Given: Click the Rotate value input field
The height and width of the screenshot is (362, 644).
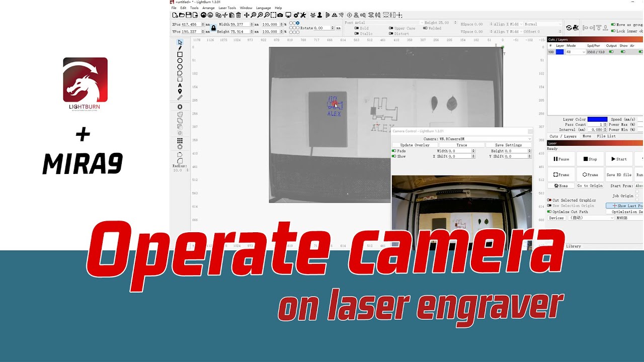Looking at the screenshot, I should pos(323,28).
